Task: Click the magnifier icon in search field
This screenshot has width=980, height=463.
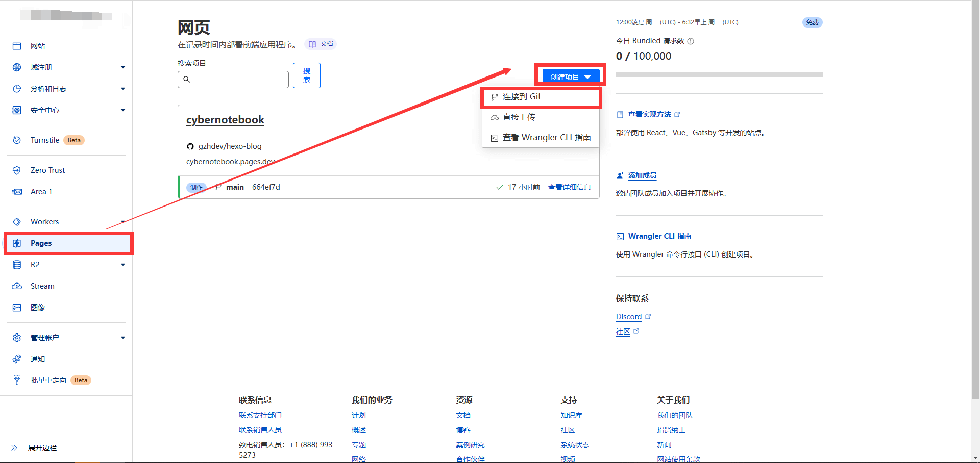Action: click(x=187, y=80)
